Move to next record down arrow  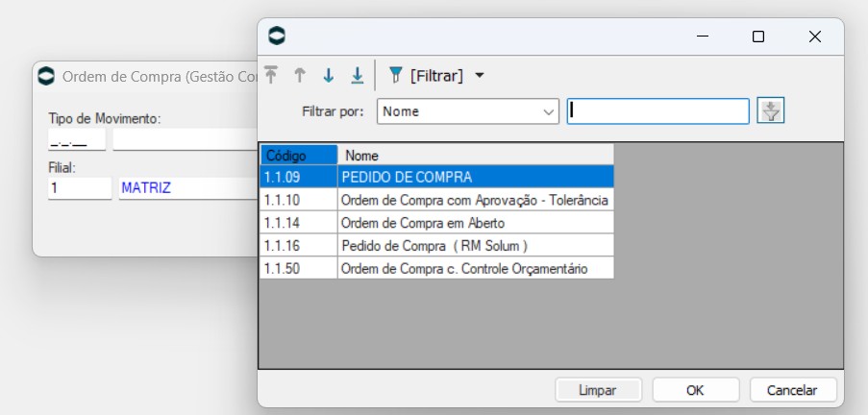329,75
